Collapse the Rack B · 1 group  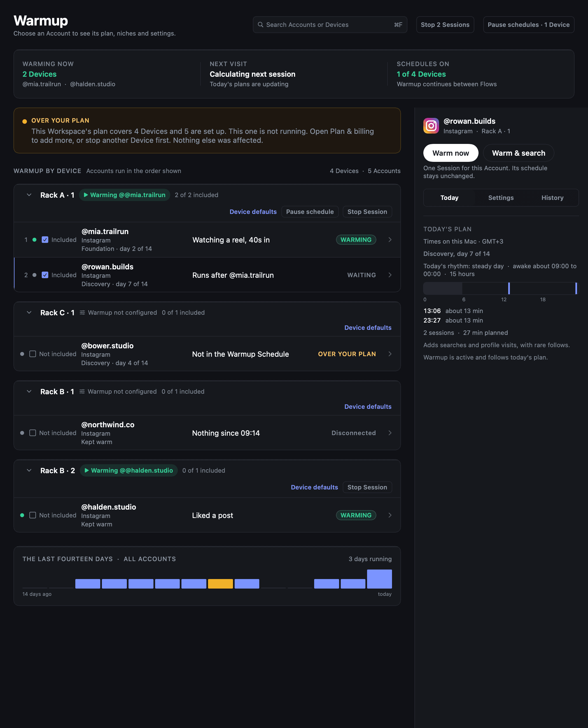(x=29, y=391)
